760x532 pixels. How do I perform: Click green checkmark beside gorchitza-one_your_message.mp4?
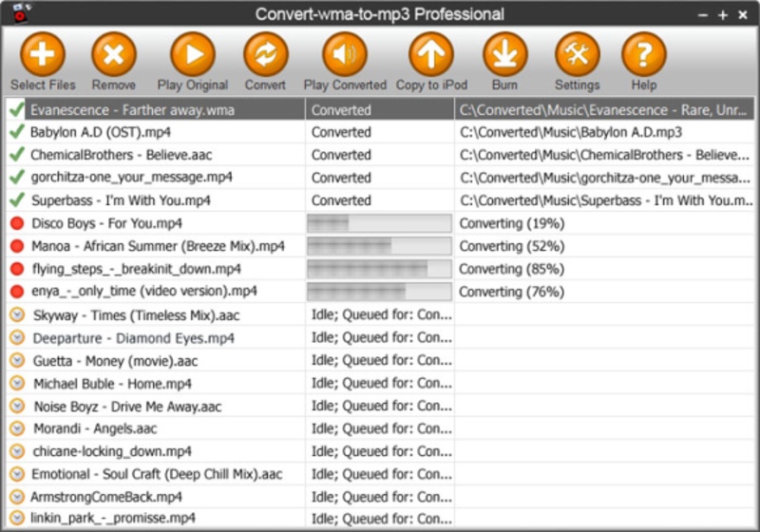17,178
